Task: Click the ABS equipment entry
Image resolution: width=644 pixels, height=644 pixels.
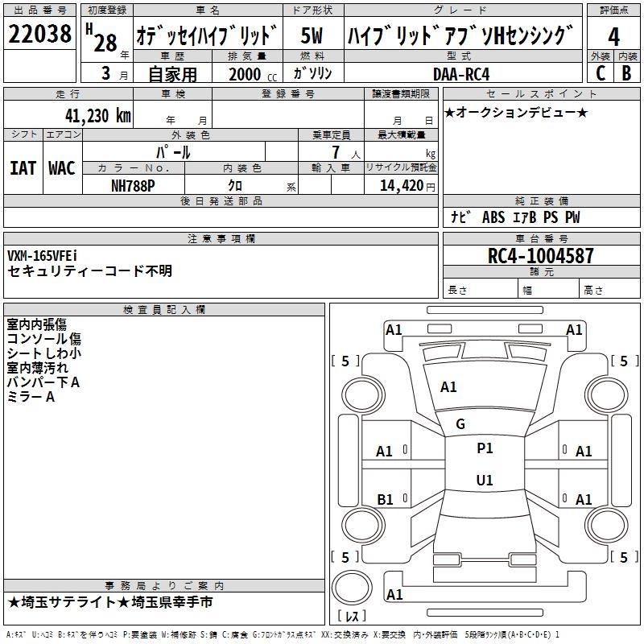Action: [493, 217]
